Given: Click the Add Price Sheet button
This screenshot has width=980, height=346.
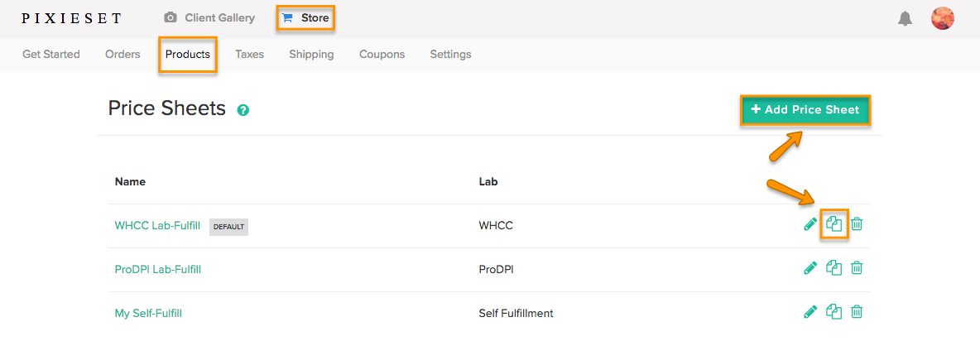Looking at the screenshot, I should pos(805,110).
